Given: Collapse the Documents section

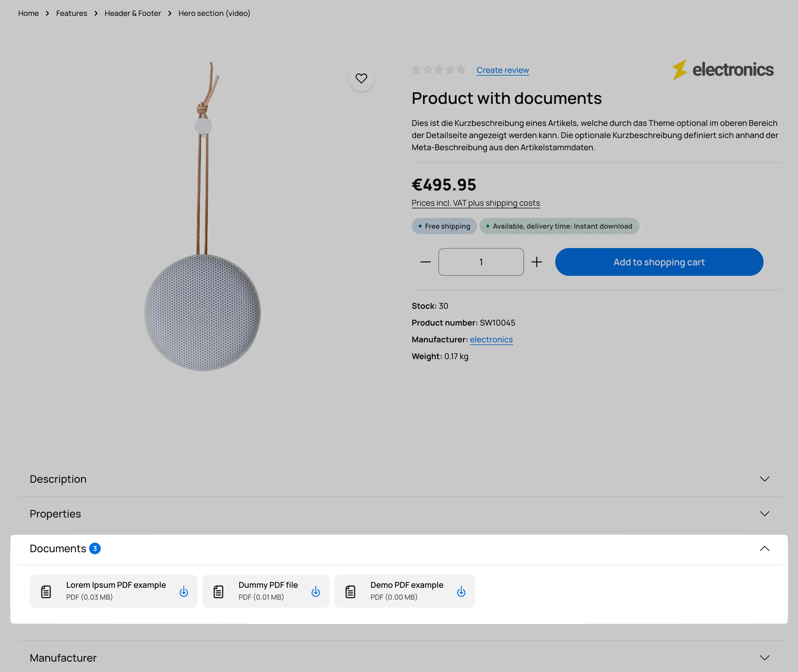Looking at the screenshot, I should pos(764,549).
